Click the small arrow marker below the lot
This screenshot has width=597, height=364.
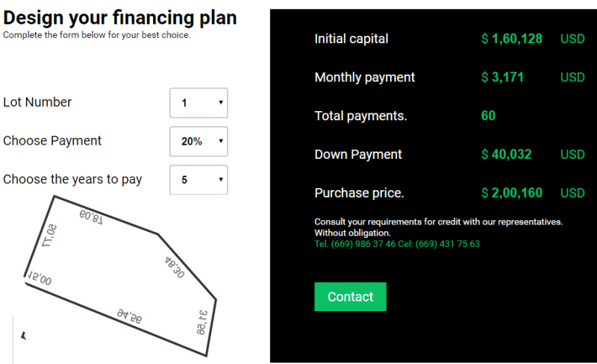[x=25, y=336]
